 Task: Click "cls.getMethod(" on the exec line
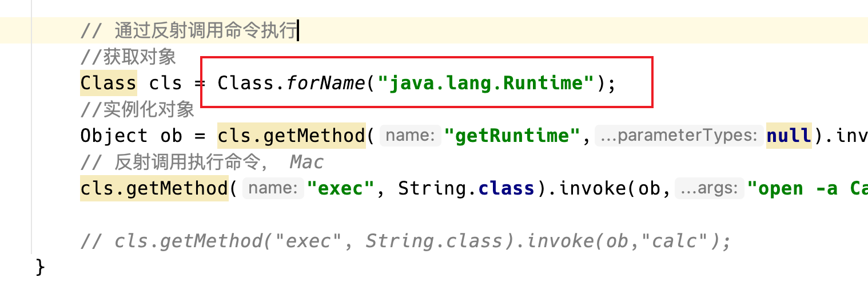159,188
